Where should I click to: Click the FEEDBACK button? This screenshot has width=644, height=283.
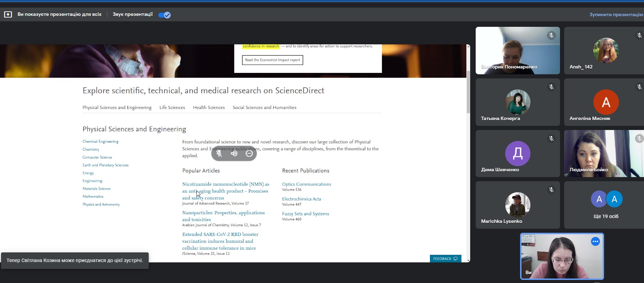coord(445,259)
